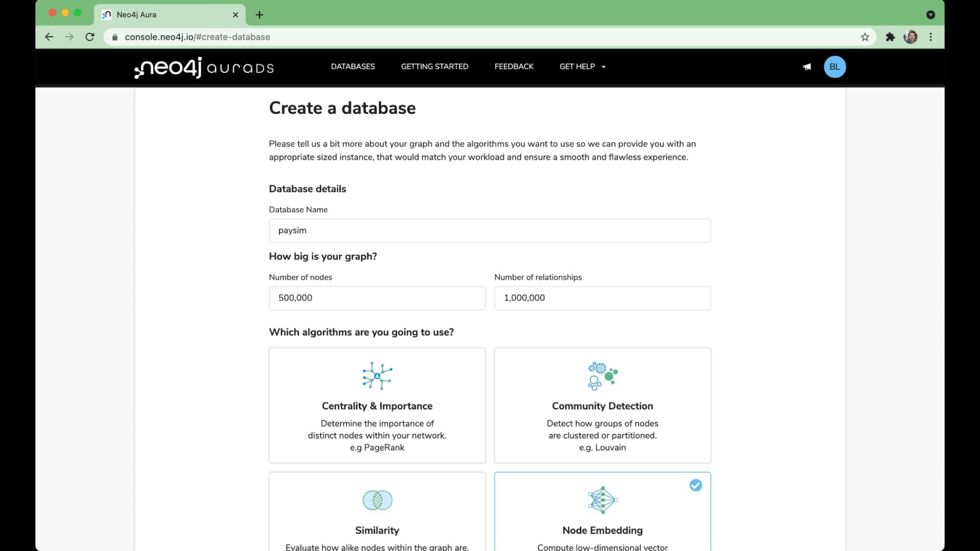
Task: Click the 'Create a database' heading
Action: (342, 108)
